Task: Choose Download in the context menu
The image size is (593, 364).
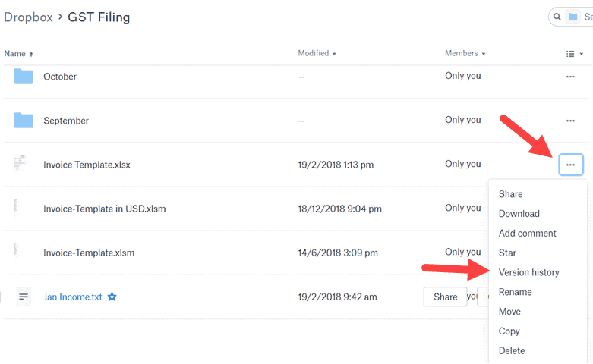Action: [x=519, y=214]
